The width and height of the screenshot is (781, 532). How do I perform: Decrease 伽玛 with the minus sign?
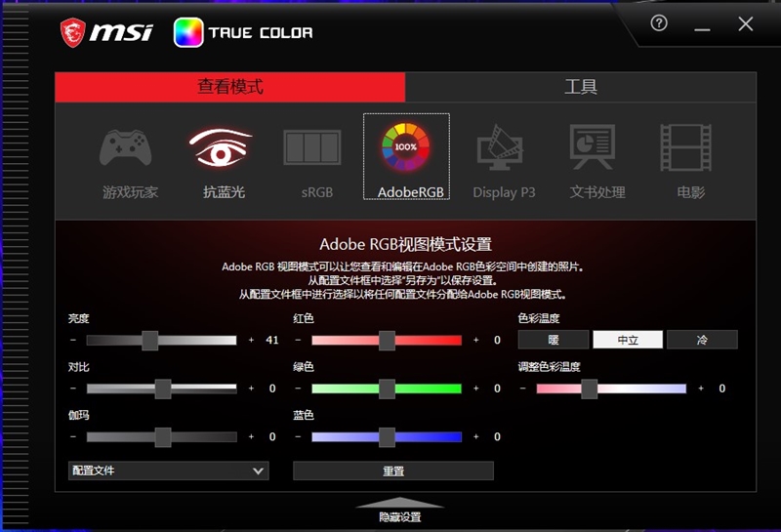tap(73, 437)
